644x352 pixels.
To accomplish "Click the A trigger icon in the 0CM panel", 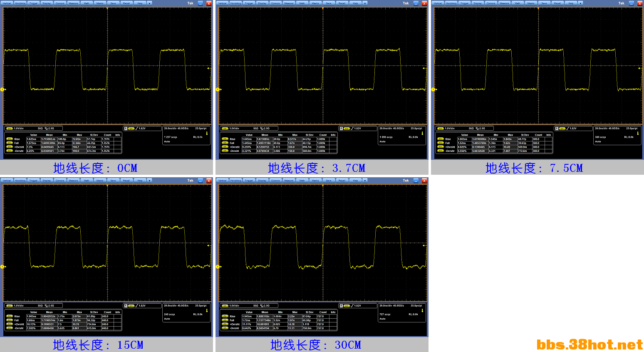I will pyautogui.click(x=126, y=129).
